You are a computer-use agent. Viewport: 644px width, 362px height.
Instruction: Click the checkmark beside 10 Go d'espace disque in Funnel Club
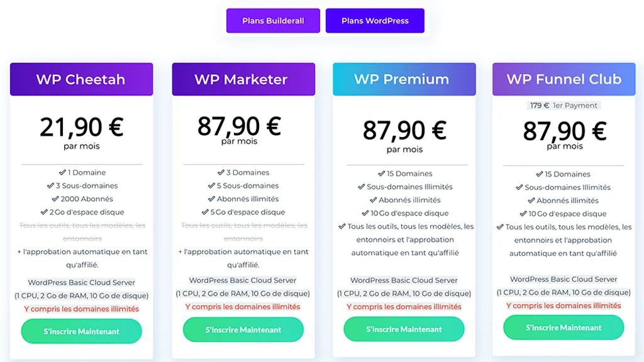[x=523, y=214]
